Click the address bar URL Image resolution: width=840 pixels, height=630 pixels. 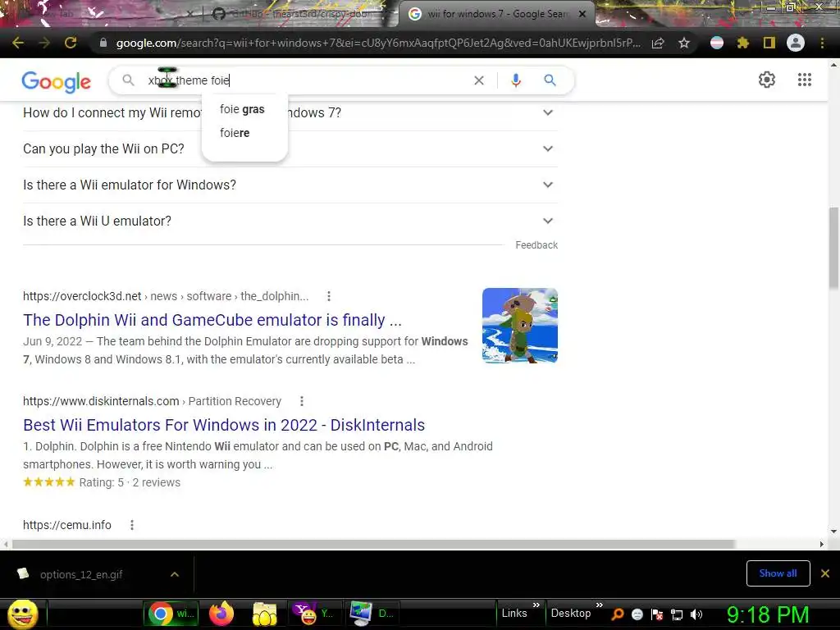tap(378, 43)
